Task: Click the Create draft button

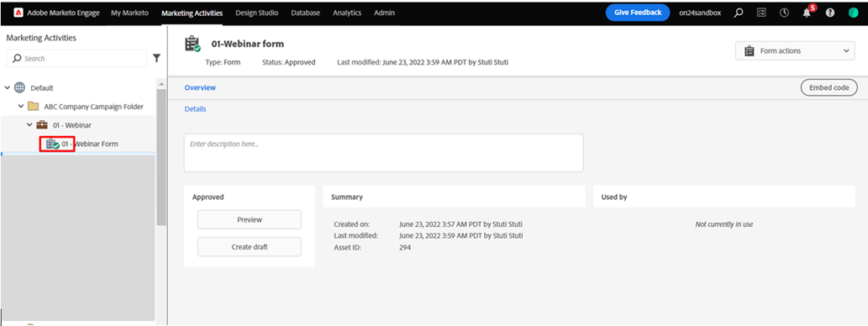Action: point(250,247)
